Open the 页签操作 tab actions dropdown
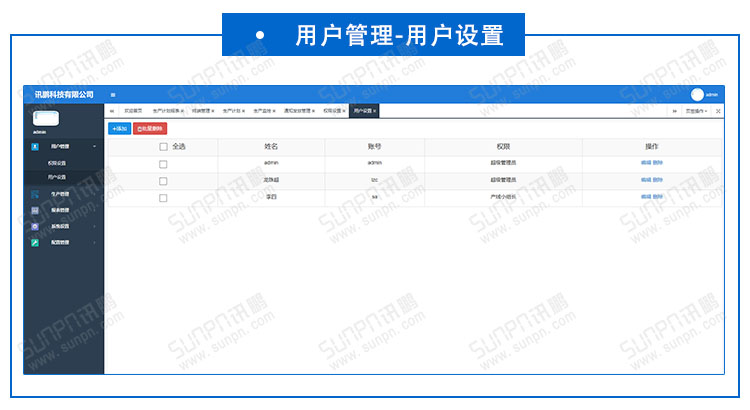This screenshot has width=750, height=410. click(696, 111)
